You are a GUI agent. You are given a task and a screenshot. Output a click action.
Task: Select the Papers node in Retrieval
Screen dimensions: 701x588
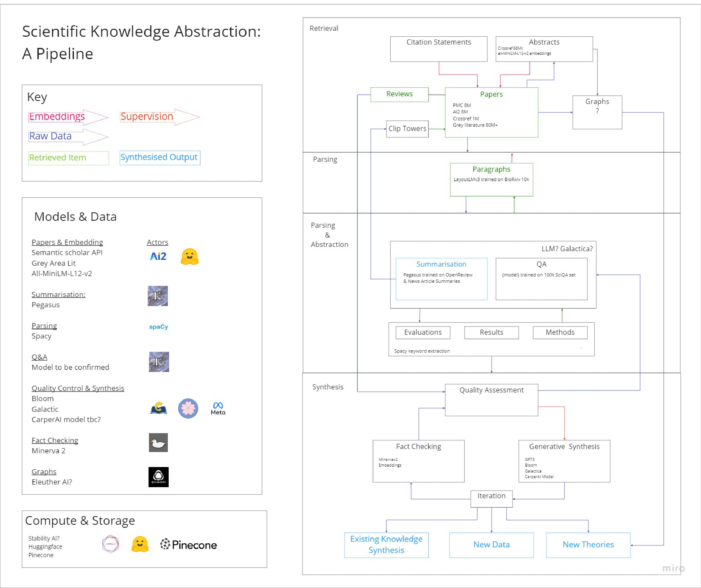[x=491, y=112]
